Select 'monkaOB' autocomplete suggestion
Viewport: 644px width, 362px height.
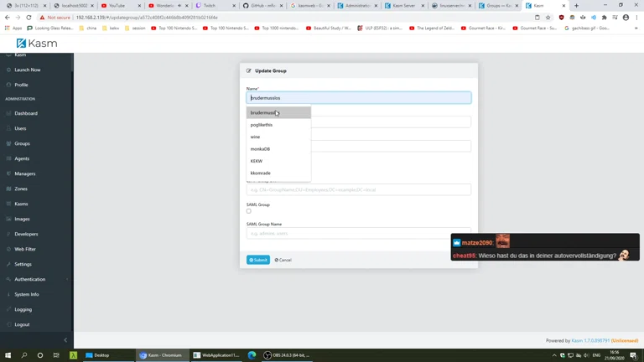278,149
